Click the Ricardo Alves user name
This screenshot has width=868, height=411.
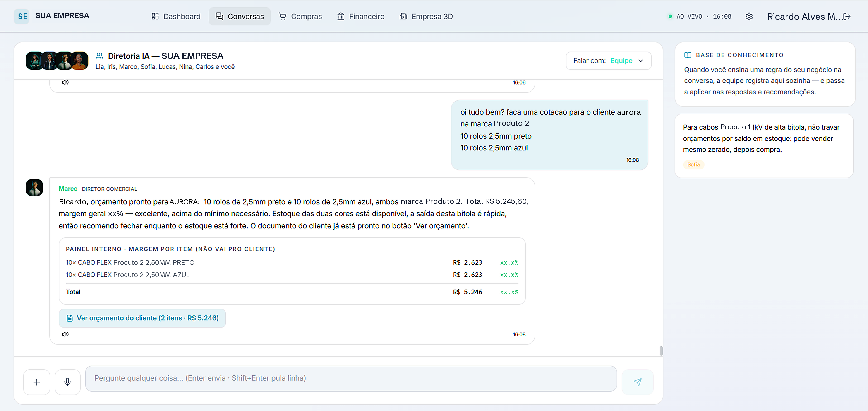tap(805, 17)
